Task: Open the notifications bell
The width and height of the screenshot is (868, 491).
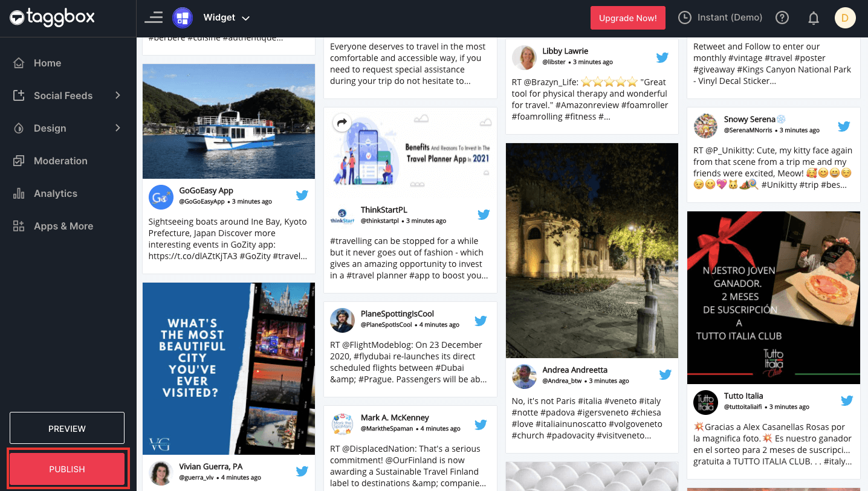Action: (814, 18)
